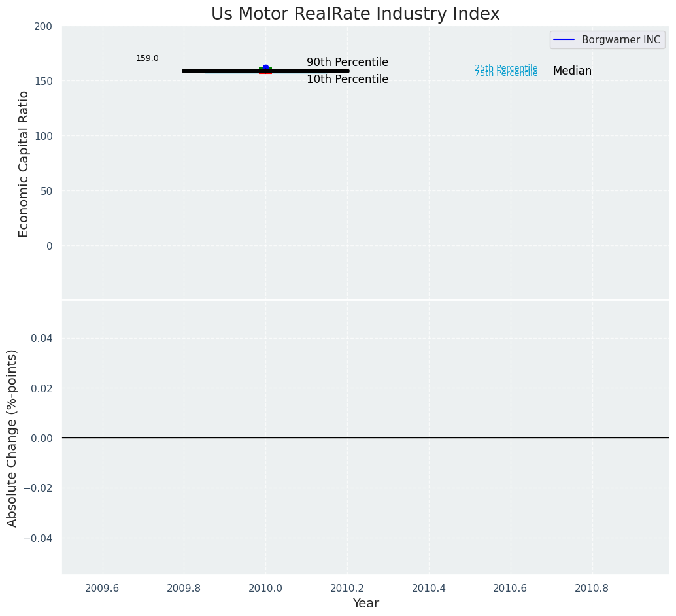Click the 100 tick on the upper y-axis

tap(43, 136)
